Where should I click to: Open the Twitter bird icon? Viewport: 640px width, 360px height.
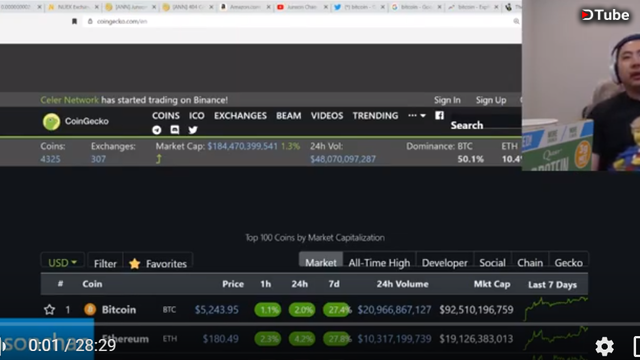[193, 130]
